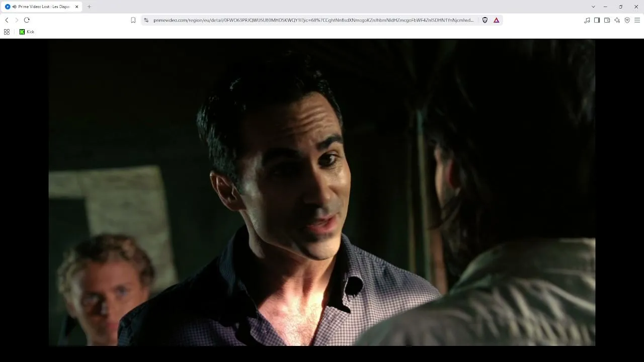The width and height of the screenshot is (644, 362).
Task: Open Brave Rewards triangle icon
Action: click(x=496, y=20)
